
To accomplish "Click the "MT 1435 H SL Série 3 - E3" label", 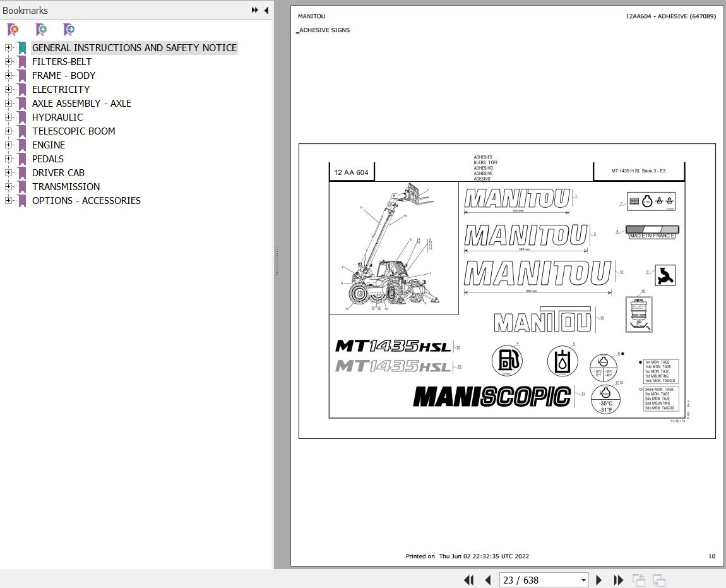I will point(638,171).
